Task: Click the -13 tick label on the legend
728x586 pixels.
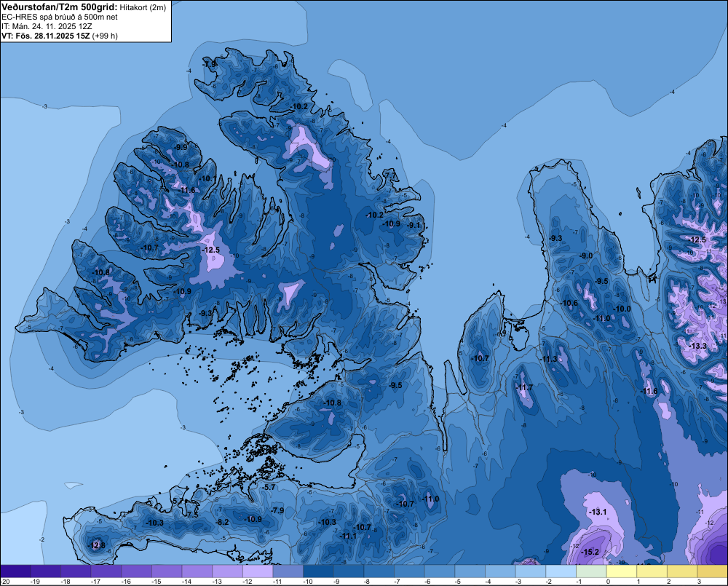Action: [x=216, y=582]
